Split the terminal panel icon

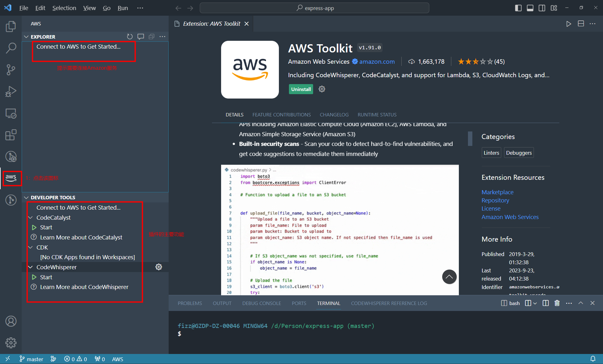pyautogui.click(x=546, y=303)
